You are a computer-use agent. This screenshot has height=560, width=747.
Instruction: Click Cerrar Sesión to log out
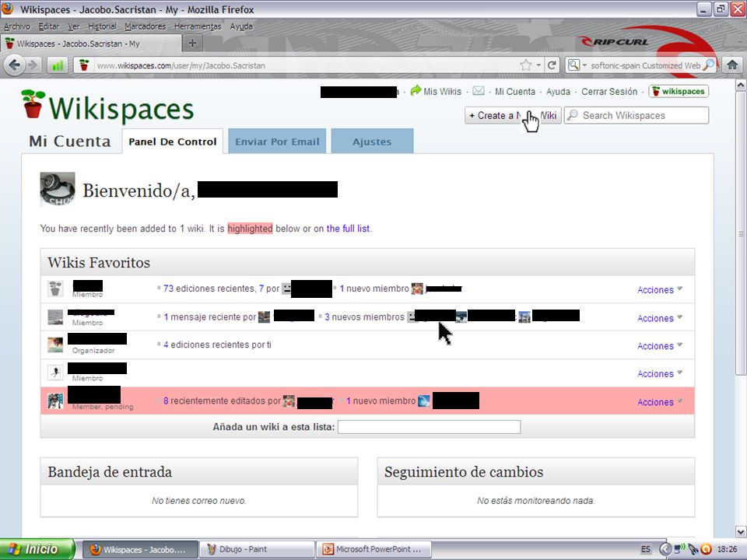[609, 92]
